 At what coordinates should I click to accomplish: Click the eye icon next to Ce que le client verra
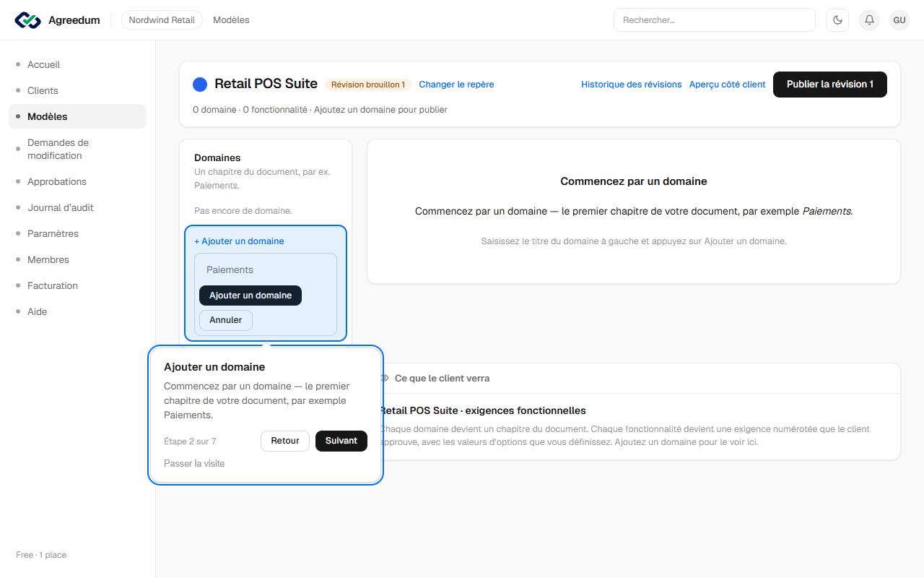385,379
